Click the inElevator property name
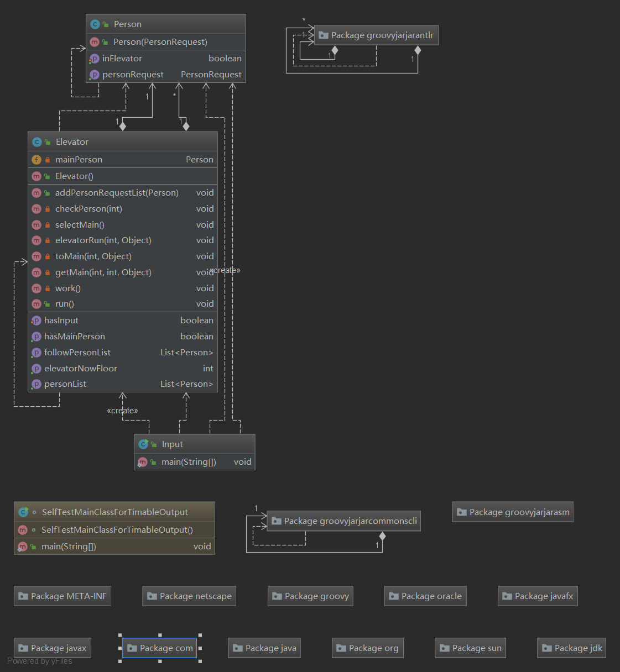The width and height of the screenshot is (620, 672). tap(122, 59)
